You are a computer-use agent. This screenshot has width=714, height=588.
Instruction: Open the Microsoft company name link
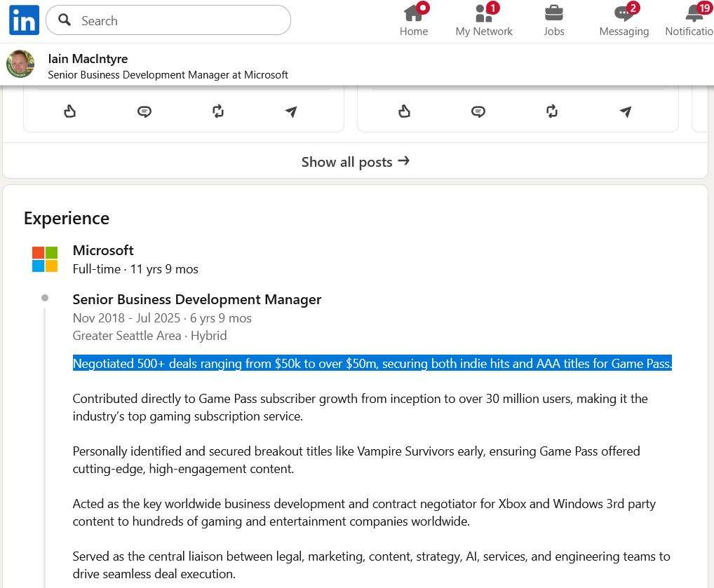[103, 250]
